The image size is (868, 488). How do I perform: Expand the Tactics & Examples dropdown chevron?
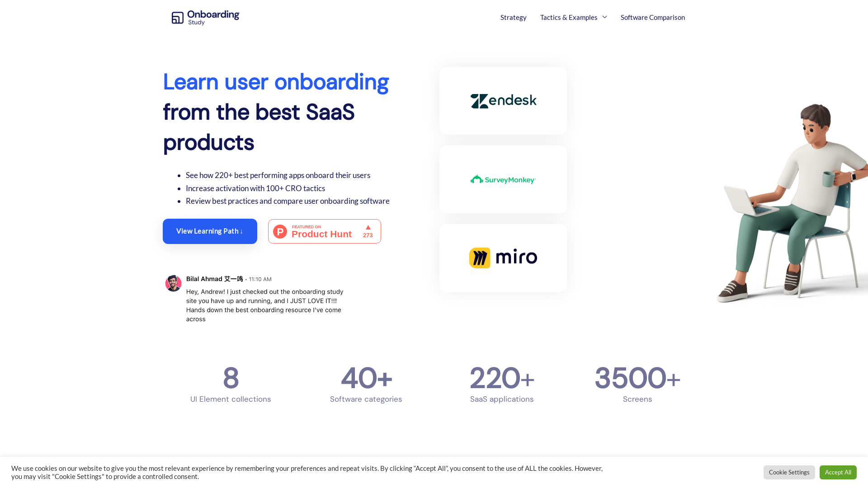pyautogui.click(x=604, y=17)
